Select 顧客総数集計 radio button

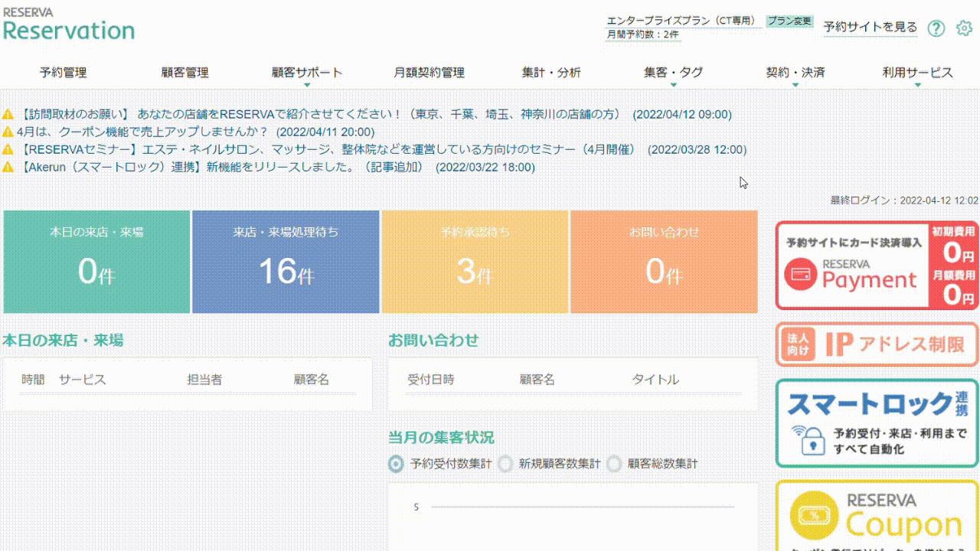pos(614,464)
